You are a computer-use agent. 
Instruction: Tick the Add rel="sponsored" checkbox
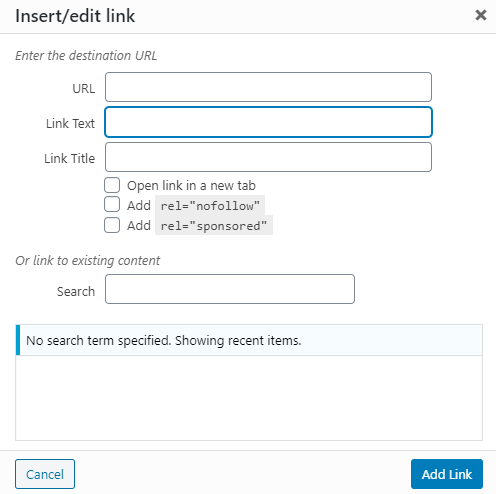(x=112, y=225)
